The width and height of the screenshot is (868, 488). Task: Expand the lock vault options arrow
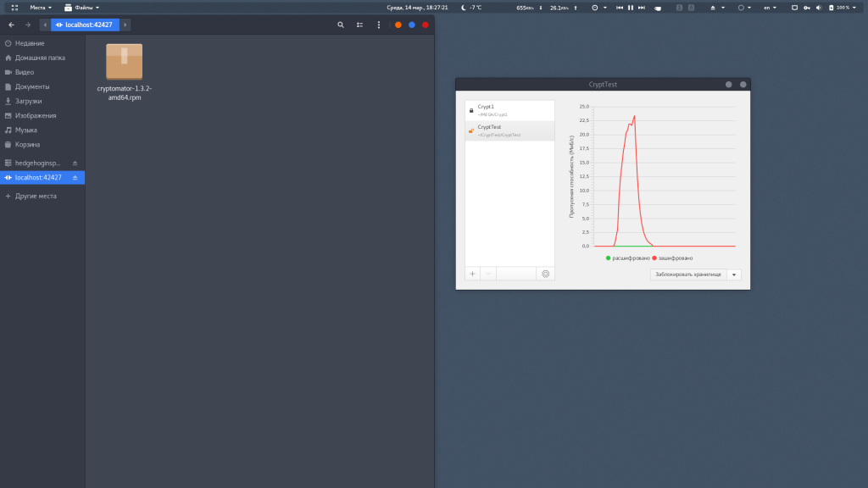(734, 274)
